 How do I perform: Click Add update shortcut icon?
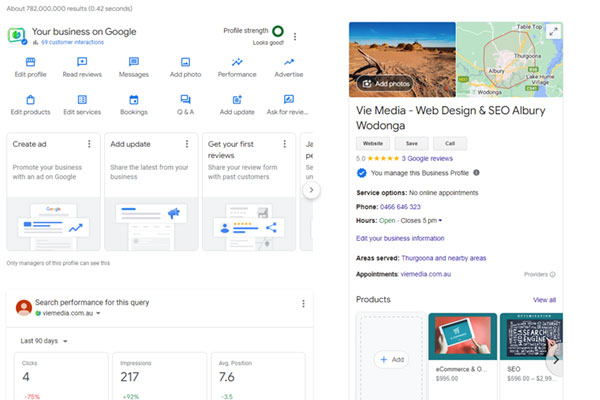tap(237, 100)
